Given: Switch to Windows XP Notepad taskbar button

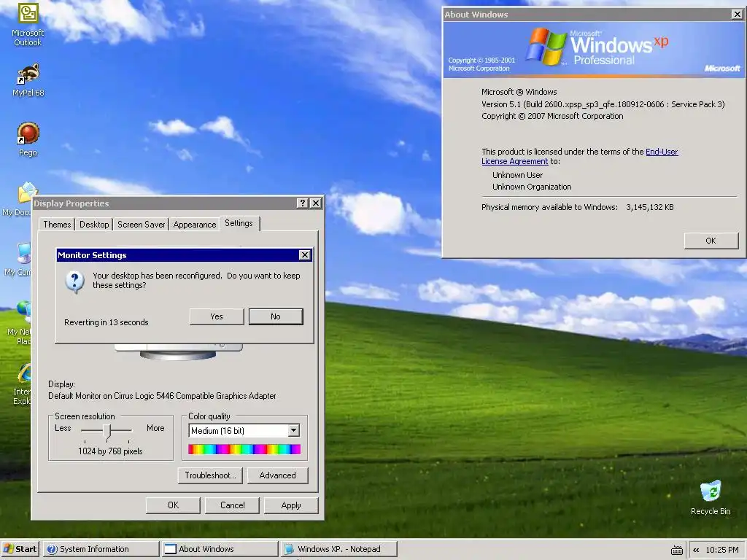Looking at the screenshot, I should coord(338,549).
